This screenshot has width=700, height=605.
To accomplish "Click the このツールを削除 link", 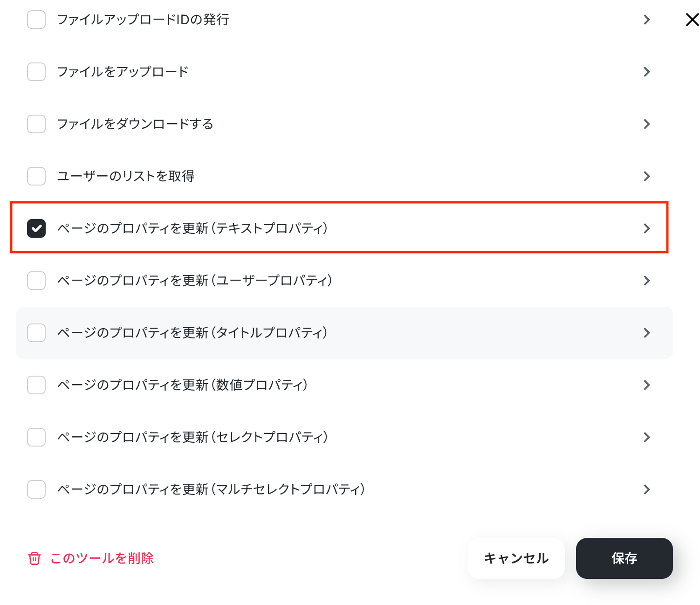I will (102, 558).
